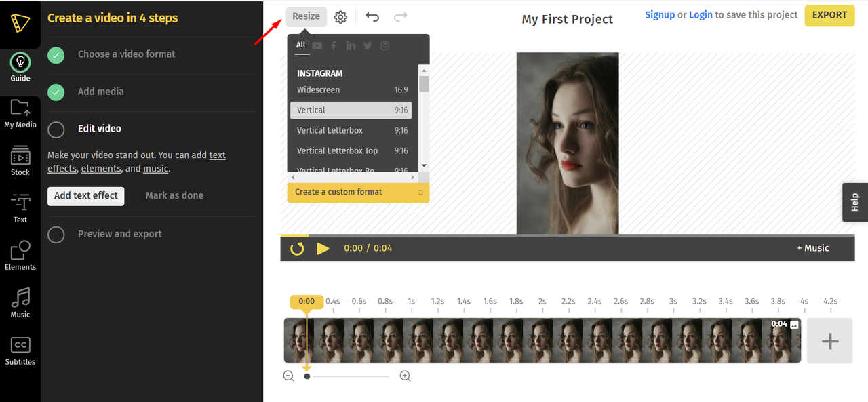
Task: Redo the last undone action
Action: click(x=401, y=16)
